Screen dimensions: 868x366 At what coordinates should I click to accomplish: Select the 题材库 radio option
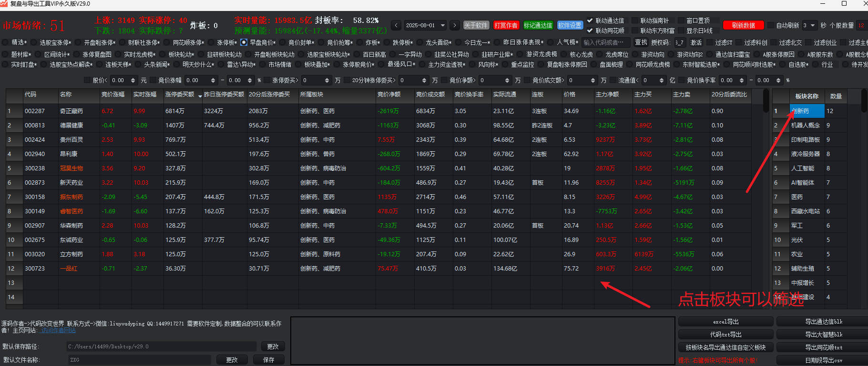6,54
